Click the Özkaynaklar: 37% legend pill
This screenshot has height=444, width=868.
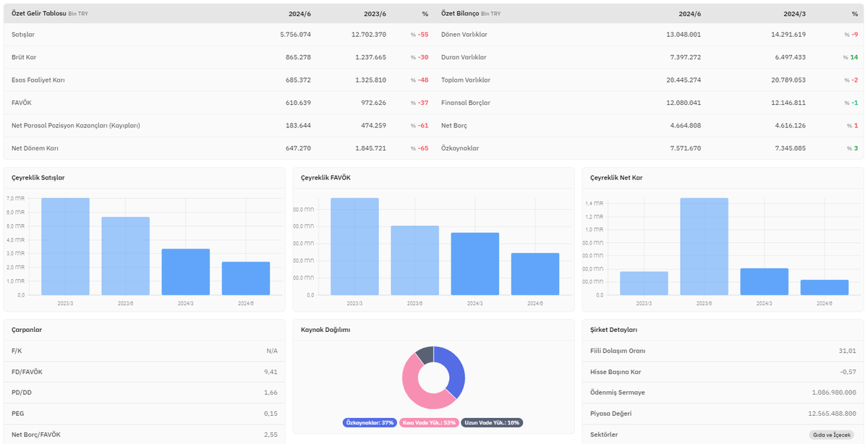click(370, 422)
